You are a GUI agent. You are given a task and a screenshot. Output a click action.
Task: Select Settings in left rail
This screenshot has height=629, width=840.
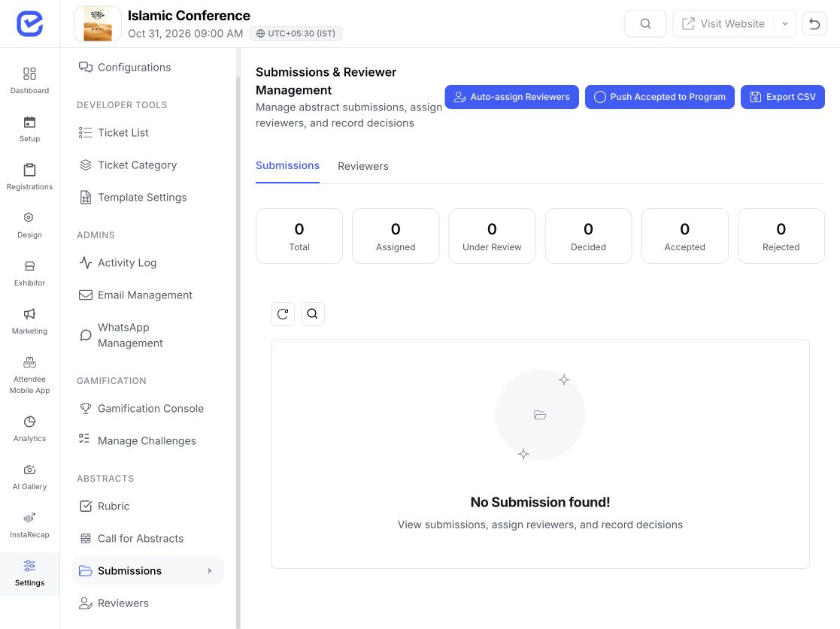[x=29, y=573]
